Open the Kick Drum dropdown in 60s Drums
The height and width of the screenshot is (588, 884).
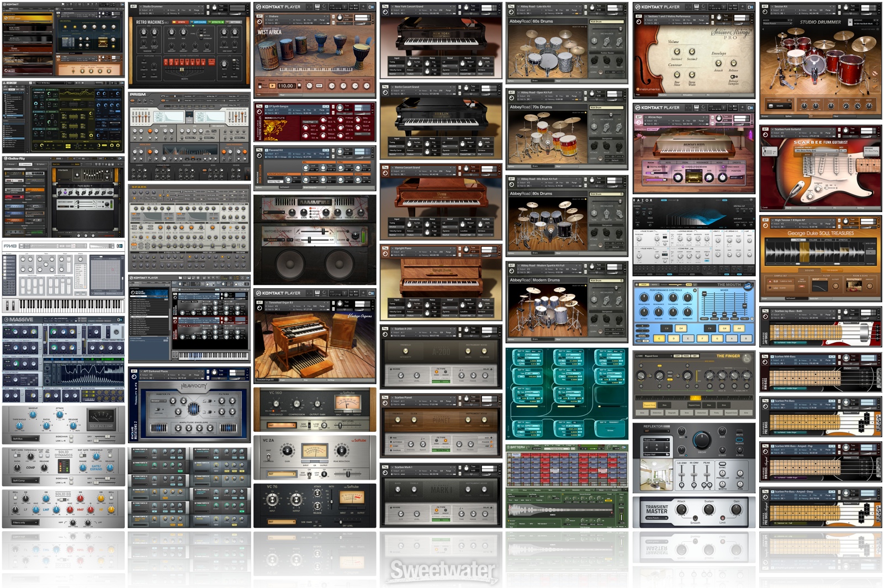tap(607, 22)
